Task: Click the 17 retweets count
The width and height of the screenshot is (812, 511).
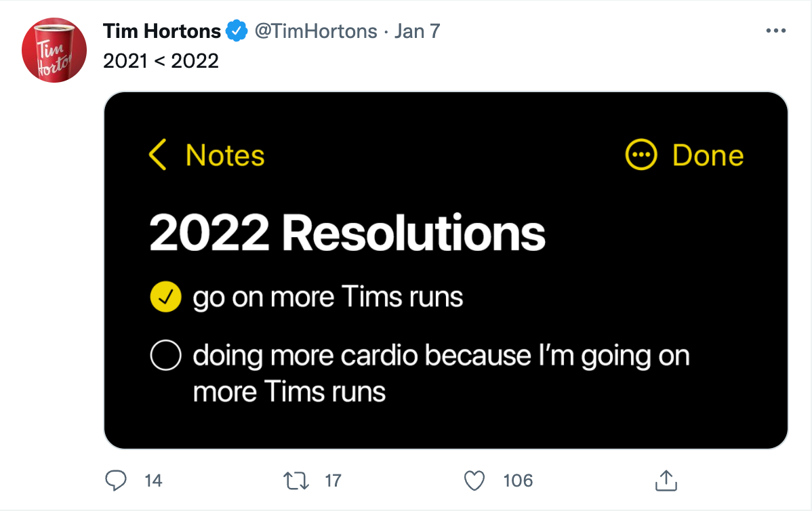Action: 333,481
